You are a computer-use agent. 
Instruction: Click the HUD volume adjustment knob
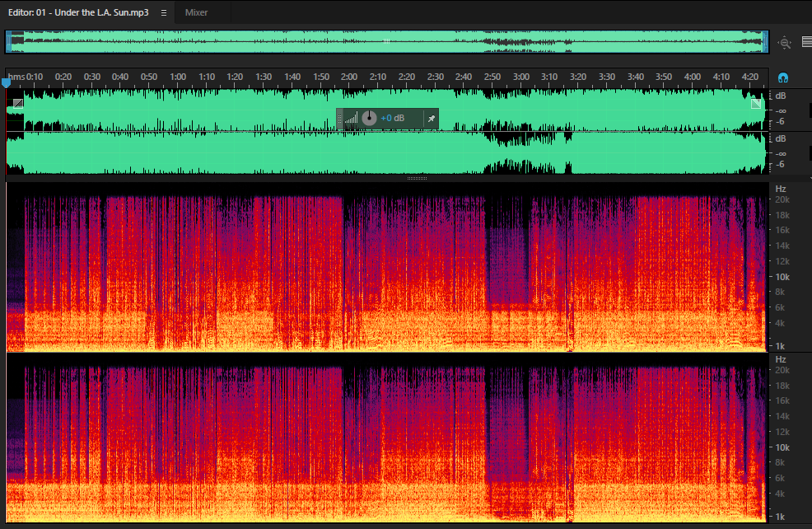coord(369,118)
